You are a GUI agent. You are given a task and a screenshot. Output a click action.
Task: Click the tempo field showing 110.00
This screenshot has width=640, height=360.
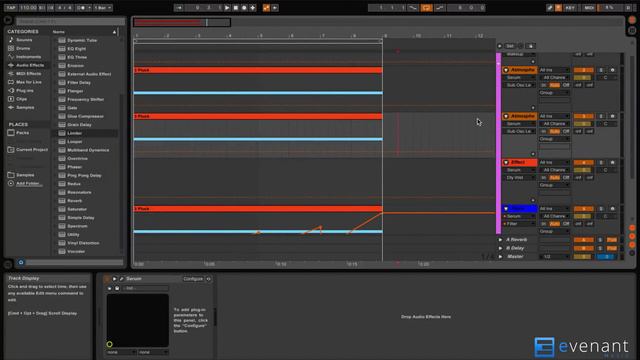pyautogui.click(x=28, y=8)
